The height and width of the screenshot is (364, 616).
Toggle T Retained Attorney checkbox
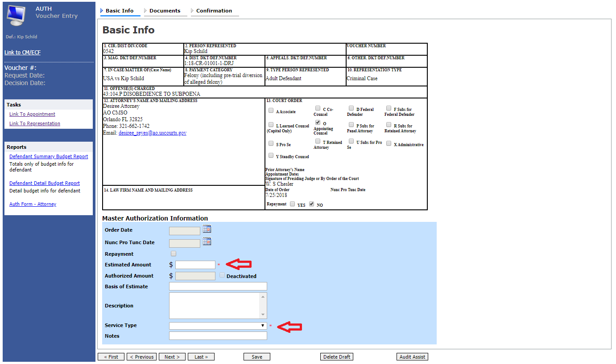[x=318, y=141]
